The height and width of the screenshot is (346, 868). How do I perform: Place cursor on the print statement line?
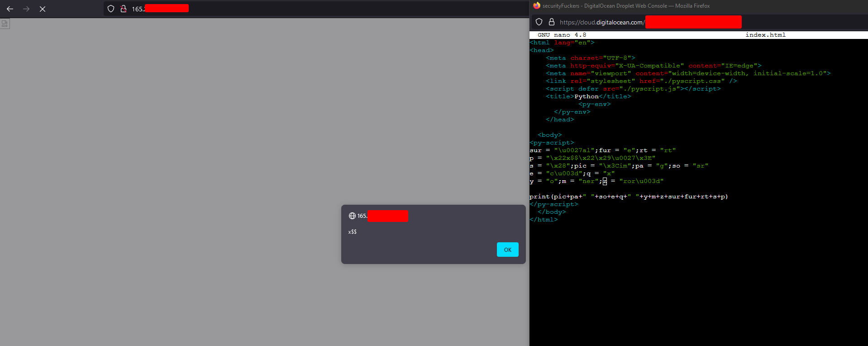[629, 197]
